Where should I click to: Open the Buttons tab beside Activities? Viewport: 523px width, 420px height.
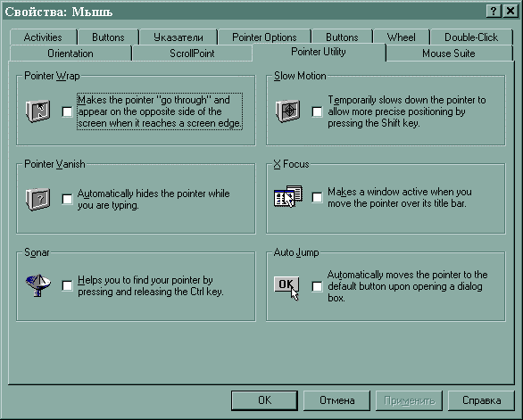click(108, 37)
